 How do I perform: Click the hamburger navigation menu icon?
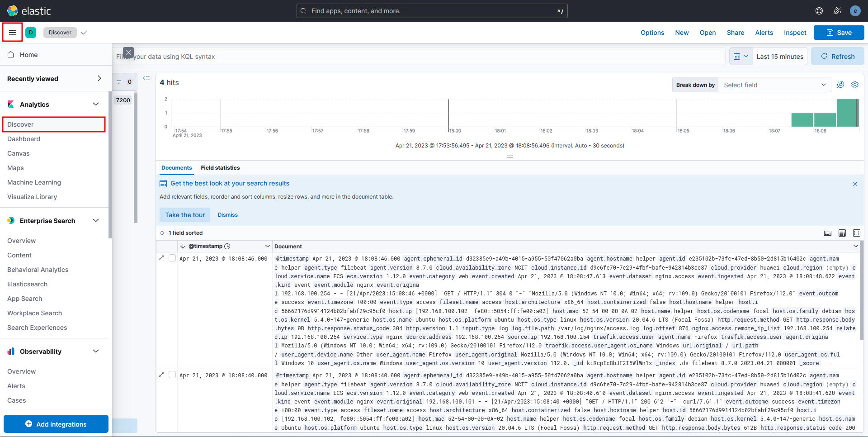click(x=13, y=33)
